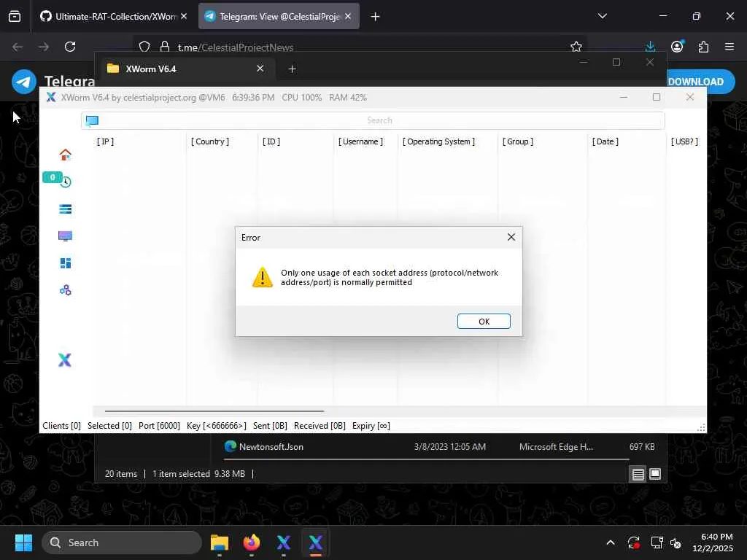The height and width of the screenshot is (560, 747).
Task: Click the lock site info icon
Action: pos(165,47)
